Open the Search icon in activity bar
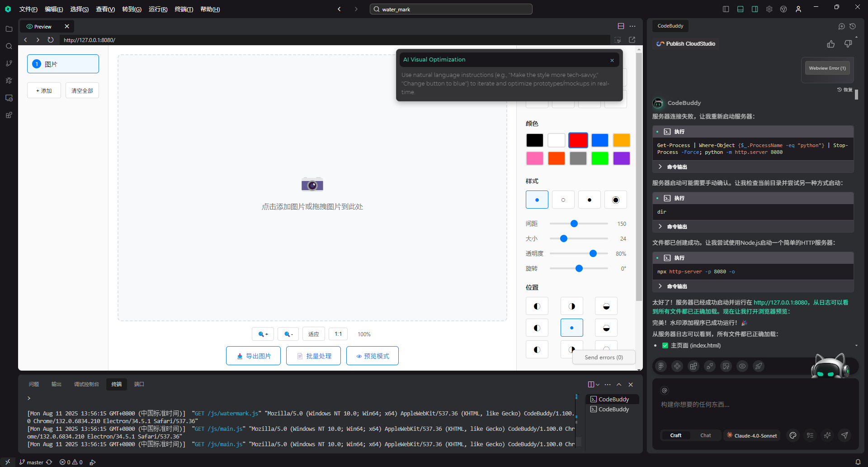868x467 pixels. pos(9,46)
